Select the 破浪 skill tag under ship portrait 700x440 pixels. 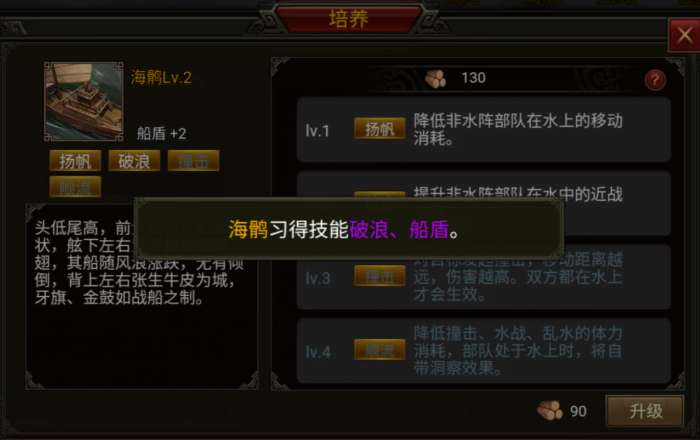[x=134, y=161]
